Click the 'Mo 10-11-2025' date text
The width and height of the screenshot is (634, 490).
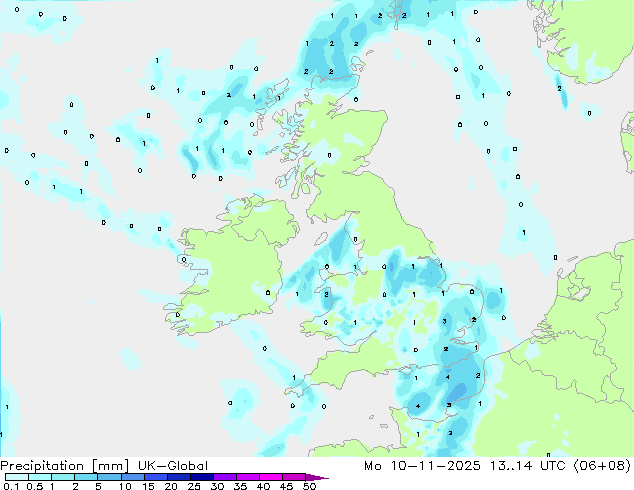click(x=422, y=466)
